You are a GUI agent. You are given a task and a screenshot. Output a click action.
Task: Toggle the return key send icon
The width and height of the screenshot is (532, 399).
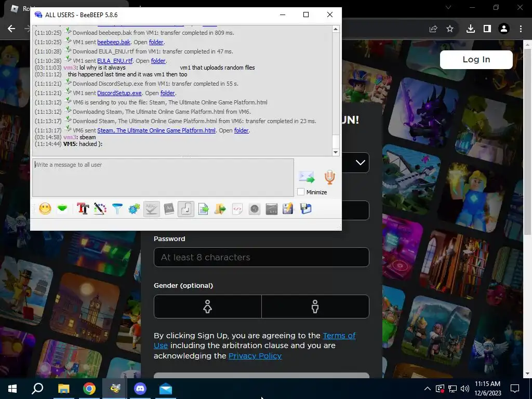185,209
